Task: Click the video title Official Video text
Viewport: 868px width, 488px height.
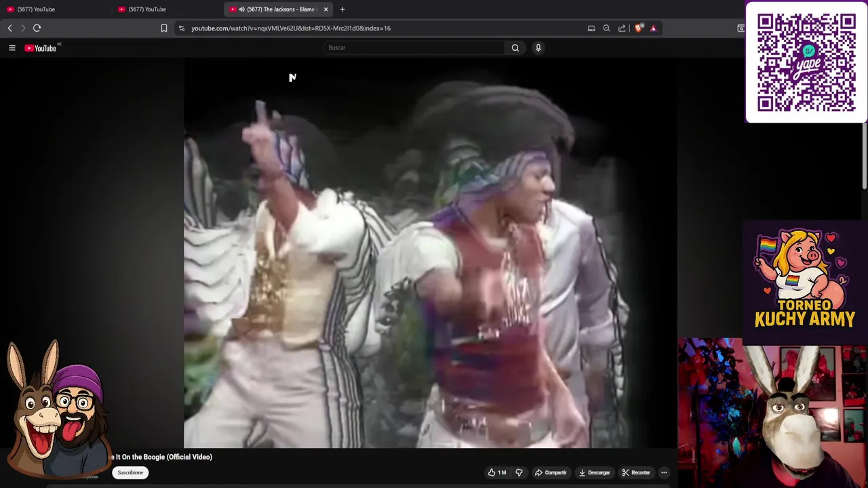Action: [163, 457]
